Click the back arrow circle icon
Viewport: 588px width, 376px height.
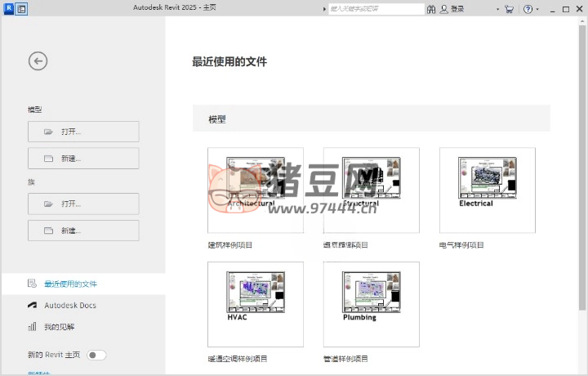(38, 60)
